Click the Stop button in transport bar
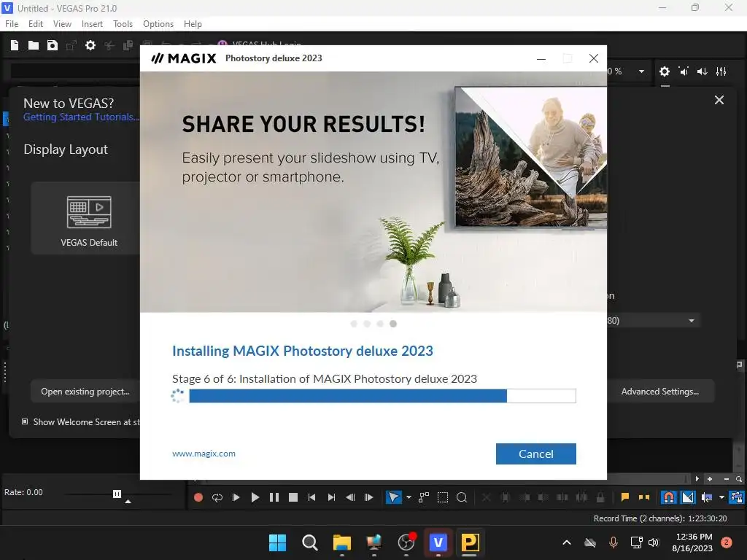This screenshot has width=747, height=560. [x=293, y=497]
